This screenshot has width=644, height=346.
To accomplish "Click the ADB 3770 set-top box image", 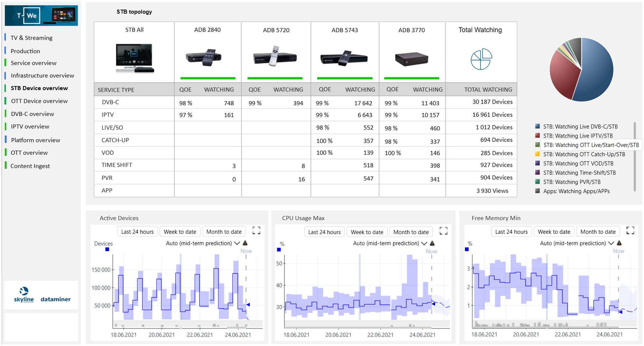I will click(x=412, y=59).
